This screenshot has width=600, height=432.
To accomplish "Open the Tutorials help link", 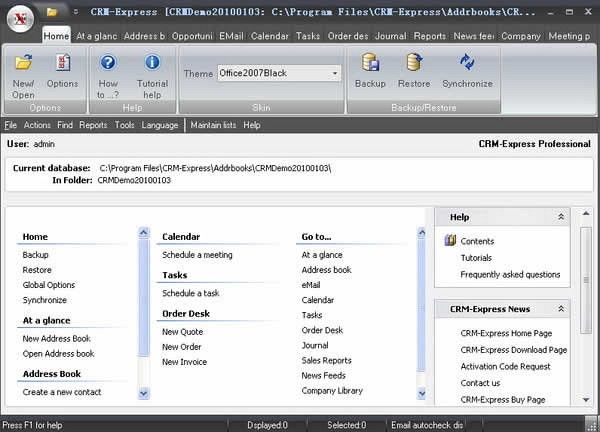I will point(476,258).
